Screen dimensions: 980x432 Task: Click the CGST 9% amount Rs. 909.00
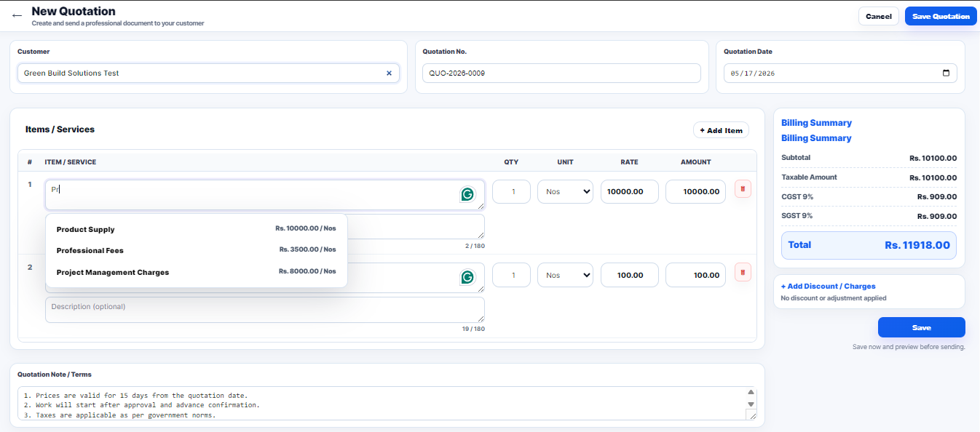tap(937, 196)
